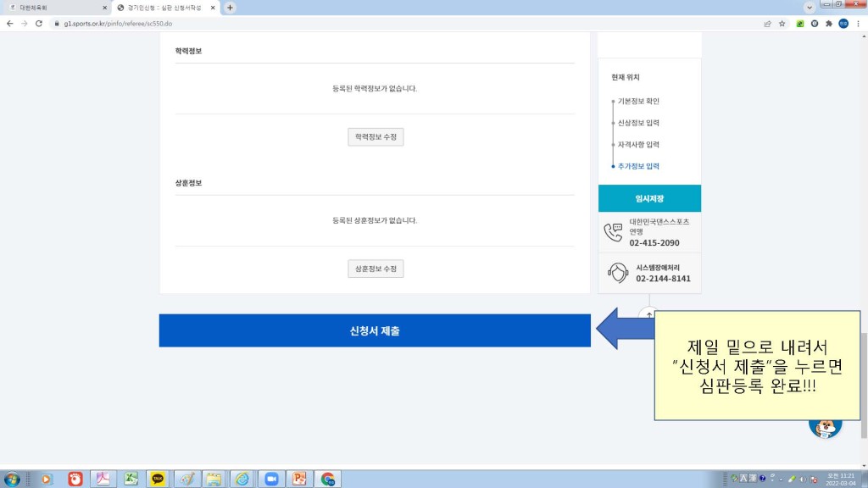868x488 pixels.
Task: Open KakaoTalk from the taskbar
Action: point(158,479)
